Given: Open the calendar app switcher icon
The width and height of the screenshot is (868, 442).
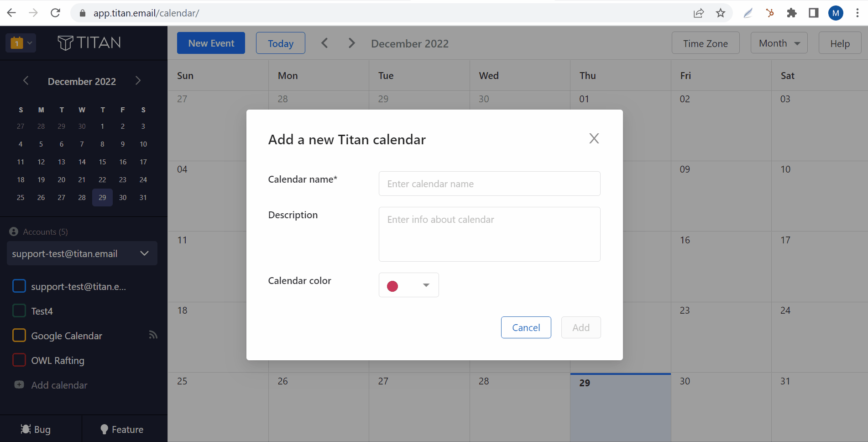Looking at the screenshot, I should tap(21, 43).
